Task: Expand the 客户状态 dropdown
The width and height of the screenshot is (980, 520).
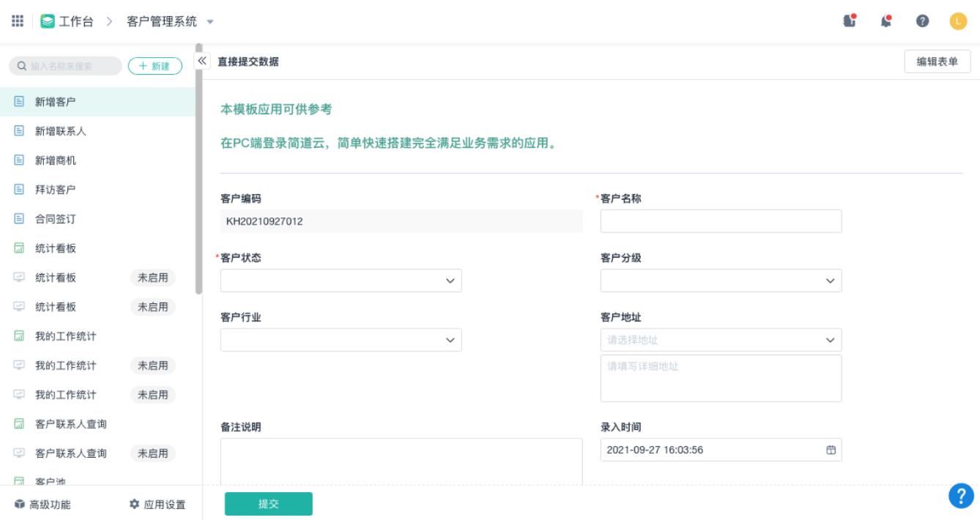Action: coord(341,281)
